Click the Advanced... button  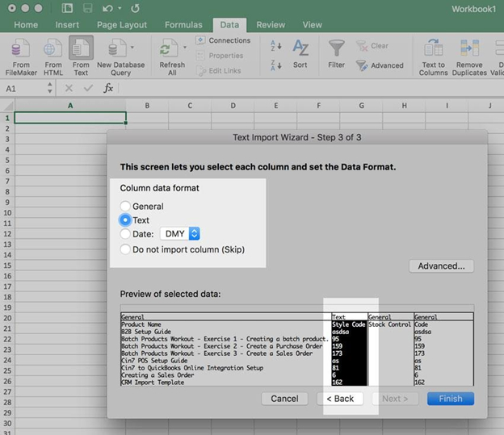point(441,266)
